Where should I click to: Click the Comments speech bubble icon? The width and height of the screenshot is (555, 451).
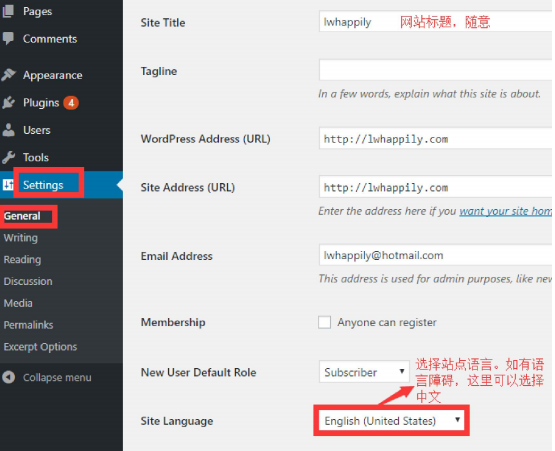point(8,38)
